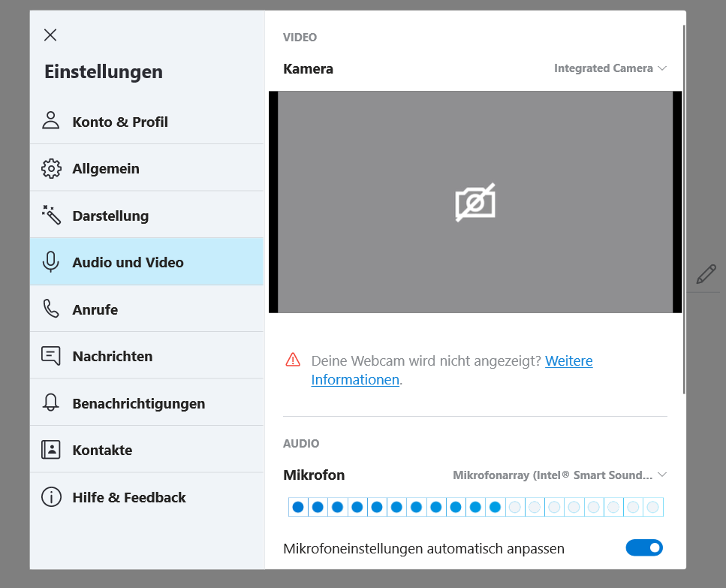Click the crossed-out camera icon in the preview
Viewport: 726px width, 588px height.
pos(475,202)
